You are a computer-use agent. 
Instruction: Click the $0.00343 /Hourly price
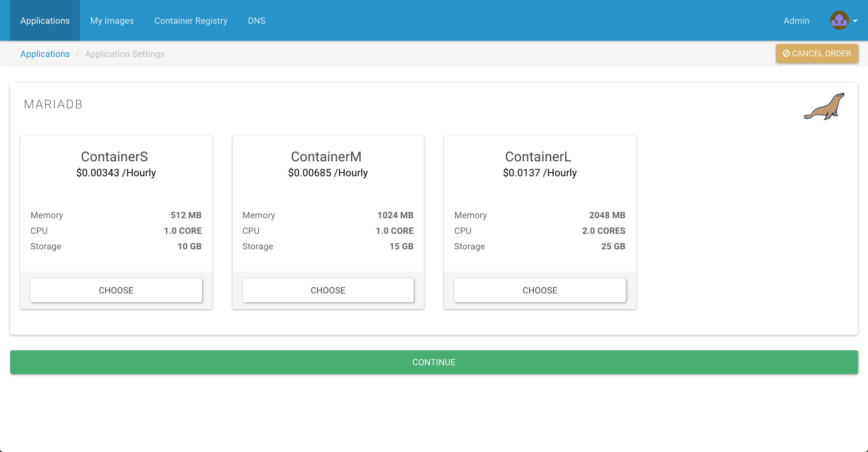116,173
